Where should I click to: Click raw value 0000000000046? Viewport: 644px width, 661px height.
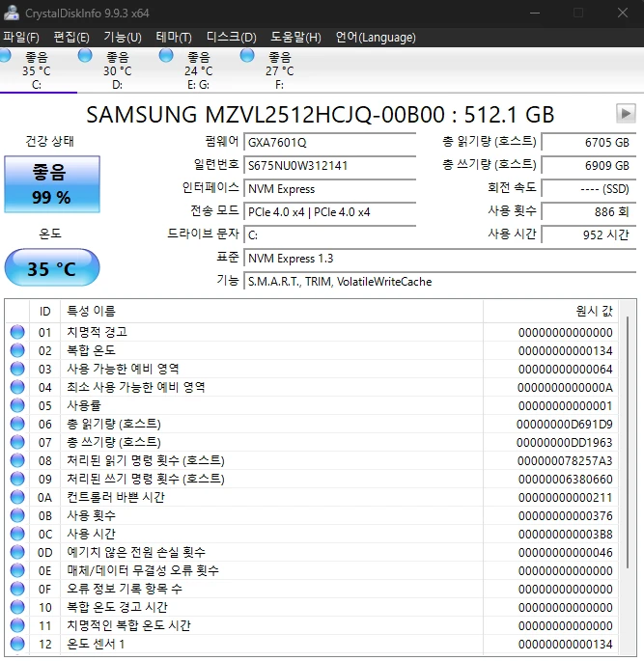[x=565, y=552]
